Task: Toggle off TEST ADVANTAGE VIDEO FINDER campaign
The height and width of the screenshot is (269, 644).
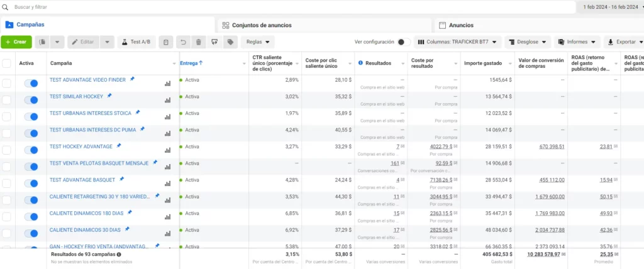Action: [30, 83]
